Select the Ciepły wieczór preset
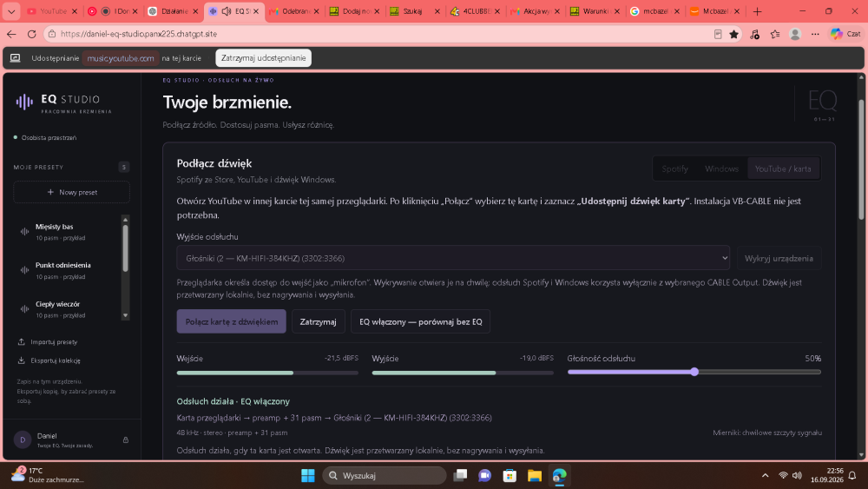The width and height of the screenshot is (868, 489). point(67,309)
